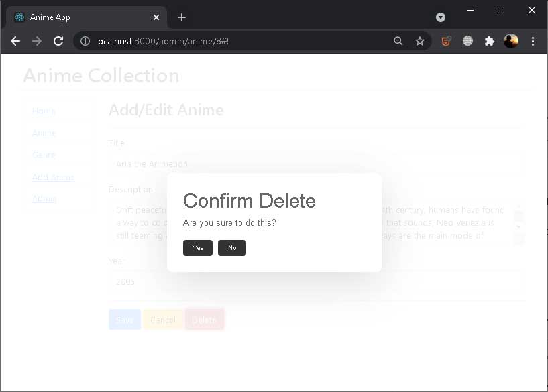
Task: Click the zoom magnifier in the address bar
Action: pyautogui.click(x=398, y=41)
